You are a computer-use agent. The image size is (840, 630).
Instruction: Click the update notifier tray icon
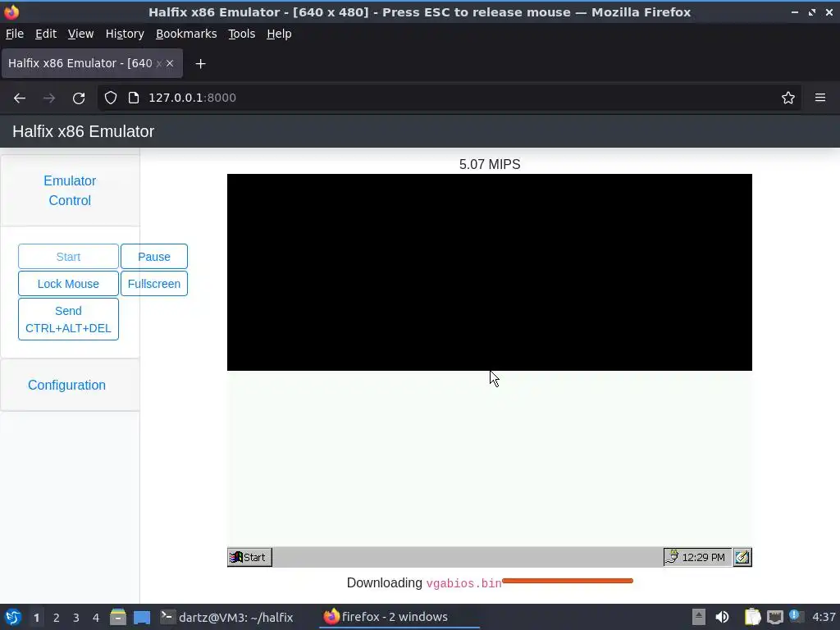796,616
